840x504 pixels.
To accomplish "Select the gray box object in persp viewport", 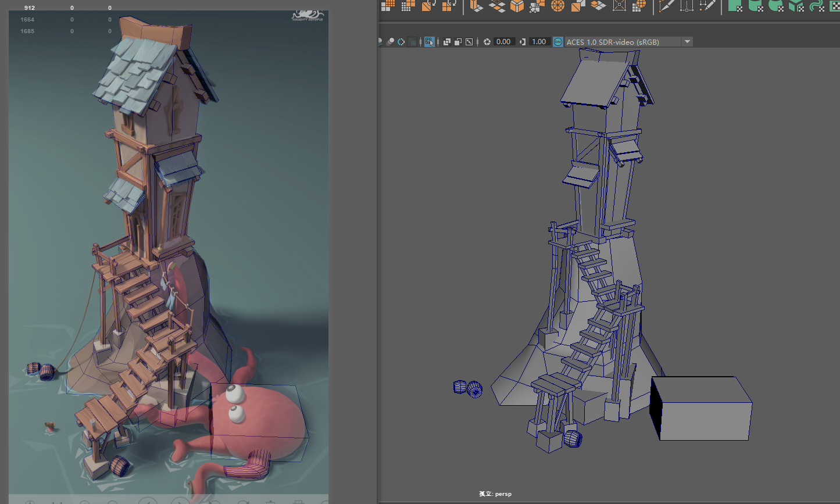I will (x=701, y=408).
